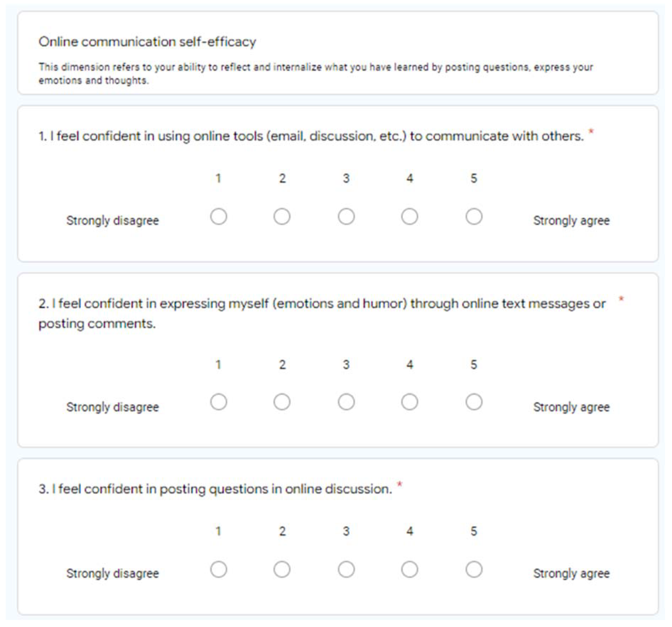Click question 1 text about online tools
This screenshot has width=672, height=627.
[x=311, y=136]
